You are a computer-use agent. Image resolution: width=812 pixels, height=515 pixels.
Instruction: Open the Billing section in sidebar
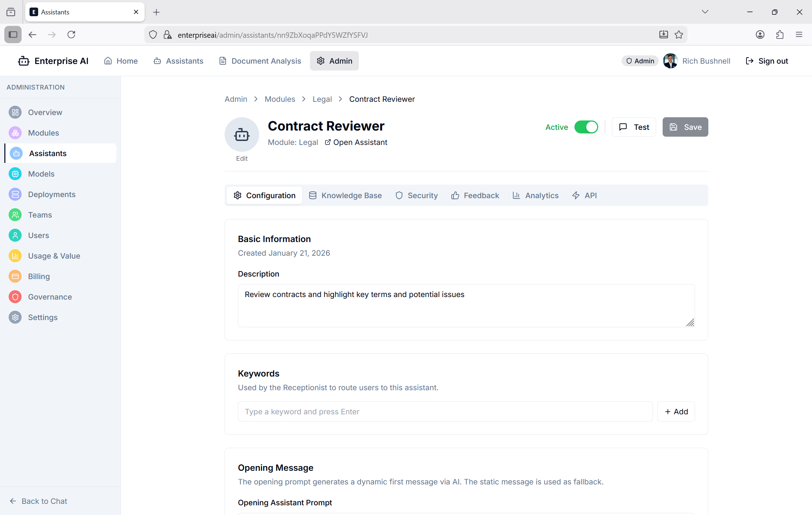(39, 276)
